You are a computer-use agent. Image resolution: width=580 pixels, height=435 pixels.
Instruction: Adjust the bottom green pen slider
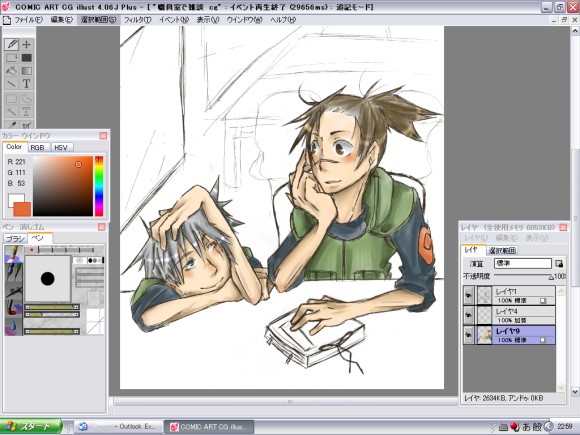(52, 331)
